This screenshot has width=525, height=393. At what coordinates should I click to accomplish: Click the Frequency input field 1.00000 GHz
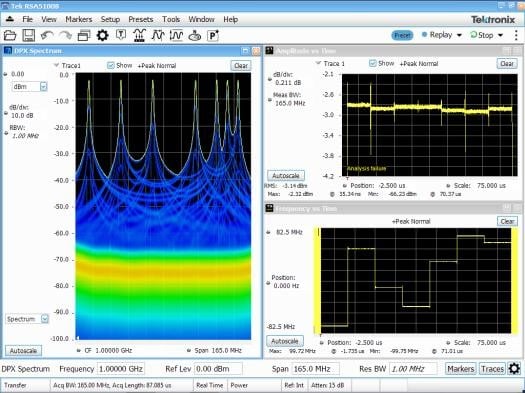pos(121,369)
